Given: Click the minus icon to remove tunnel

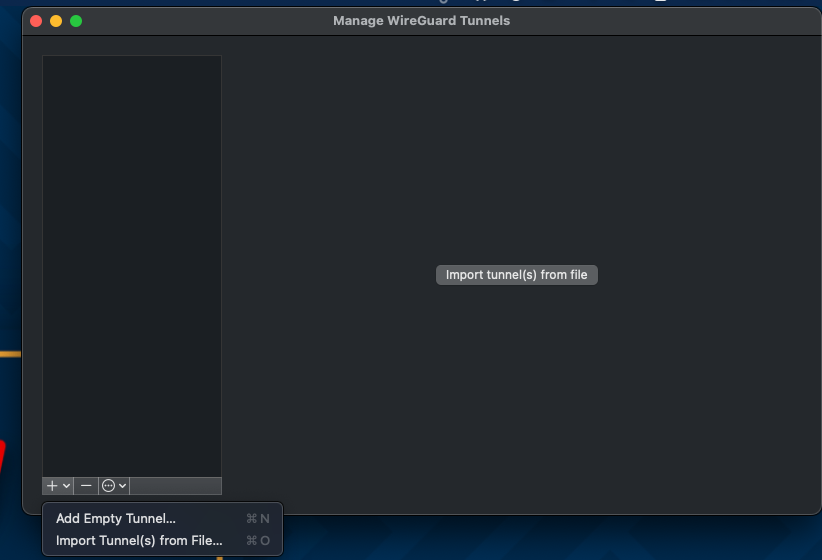Looking at the screenshot, I should (86, 485).
